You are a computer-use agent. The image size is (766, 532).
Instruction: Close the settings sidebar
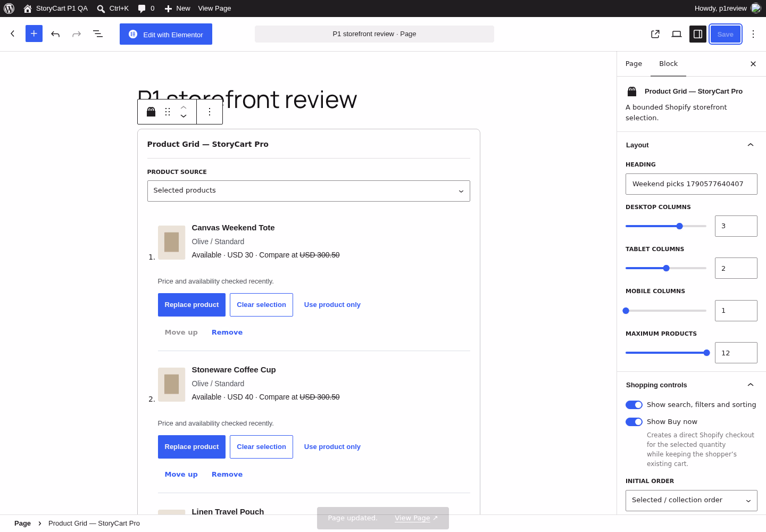pos(753,64)
